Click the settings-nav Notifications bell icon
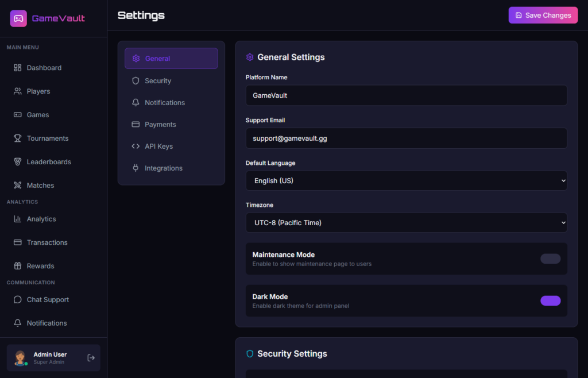Image resolution: width=588 pixels, height=378 pixels. 136,102
